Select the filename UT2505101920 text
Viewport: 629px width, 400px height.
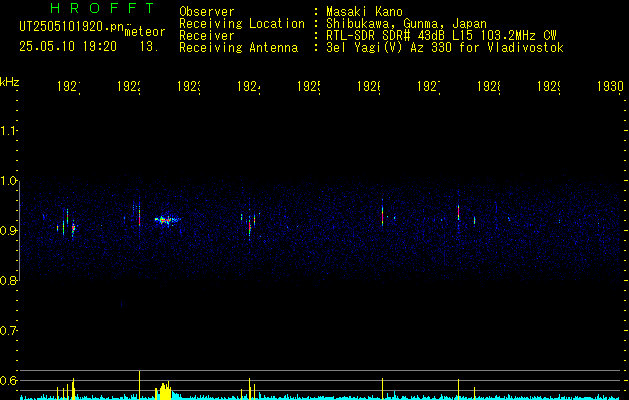[71, 27]
